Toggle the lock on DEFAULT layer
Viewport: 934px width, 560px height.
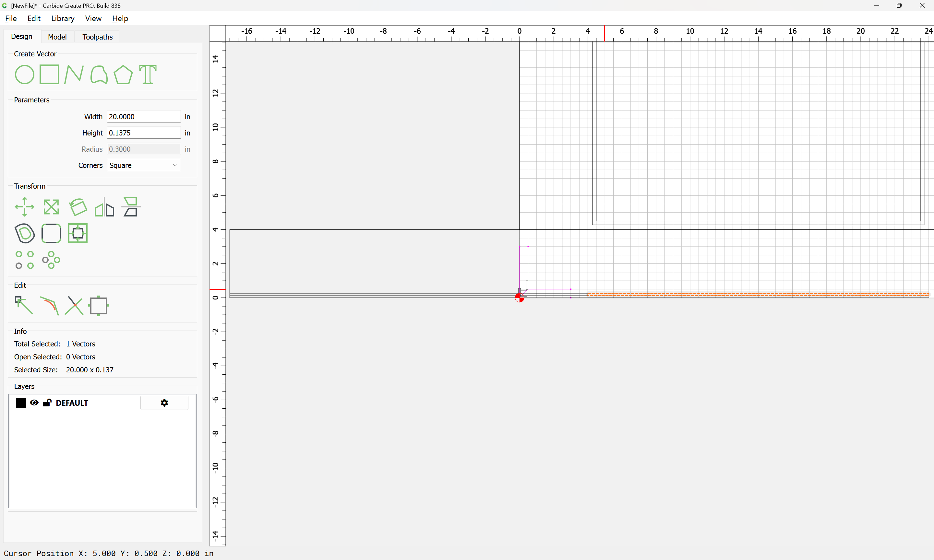(x=47, y=402)
